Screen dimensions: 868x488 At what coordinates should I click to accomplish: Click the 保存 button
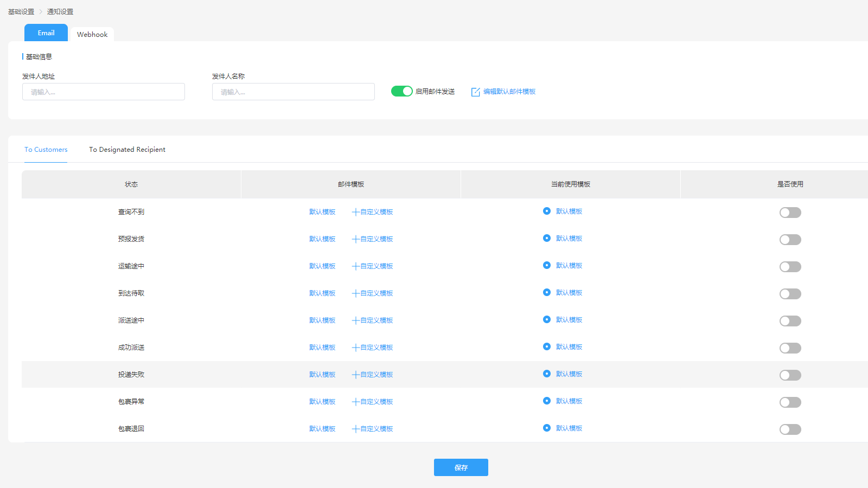[461, 467]
